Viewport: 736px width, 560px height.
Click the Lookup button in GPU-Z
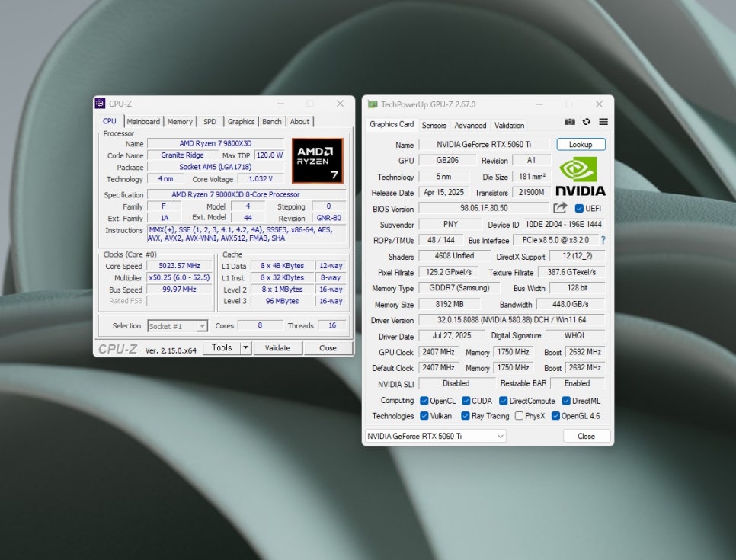pos(581,145)
